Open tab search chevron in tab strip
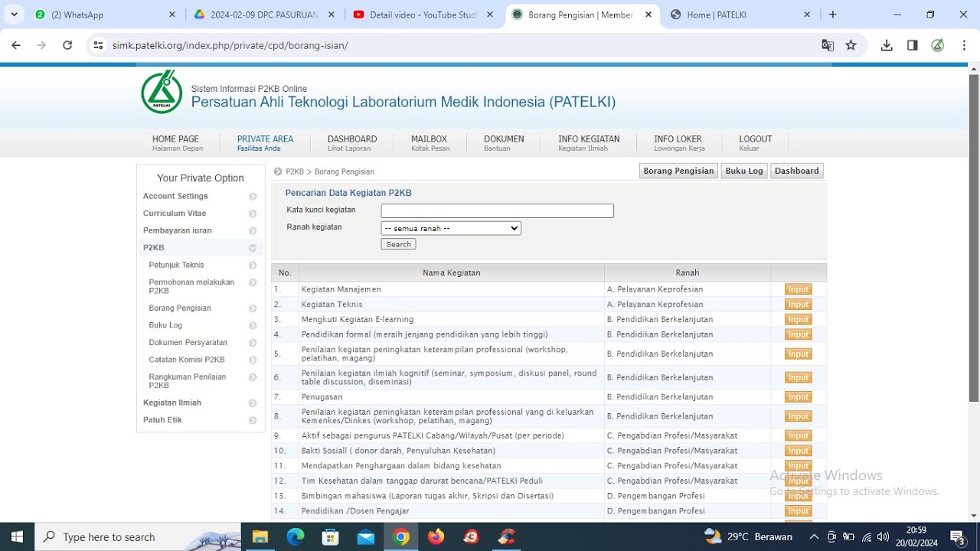This screenshot has width=980, height=551. click(x=15, y=15)
